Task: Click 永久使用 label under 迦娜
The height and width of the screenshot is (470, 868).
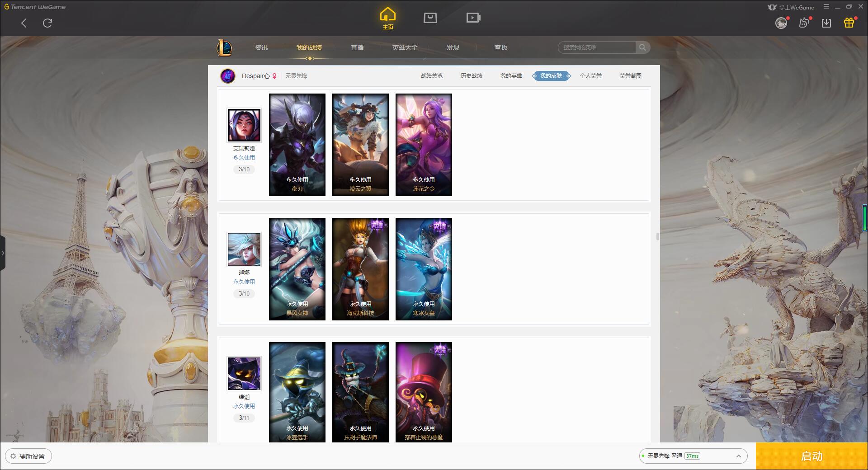Action: 244,282
